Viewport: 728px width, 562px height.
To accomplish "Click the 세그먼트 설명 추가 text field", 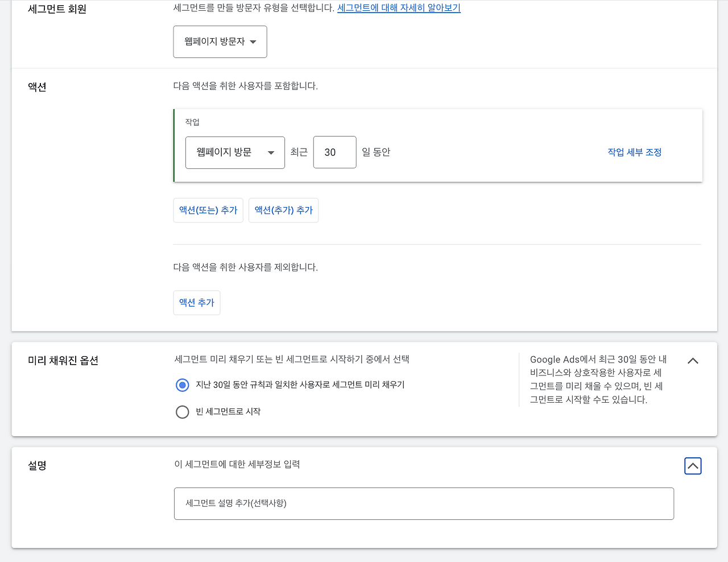I will (423, 503).
